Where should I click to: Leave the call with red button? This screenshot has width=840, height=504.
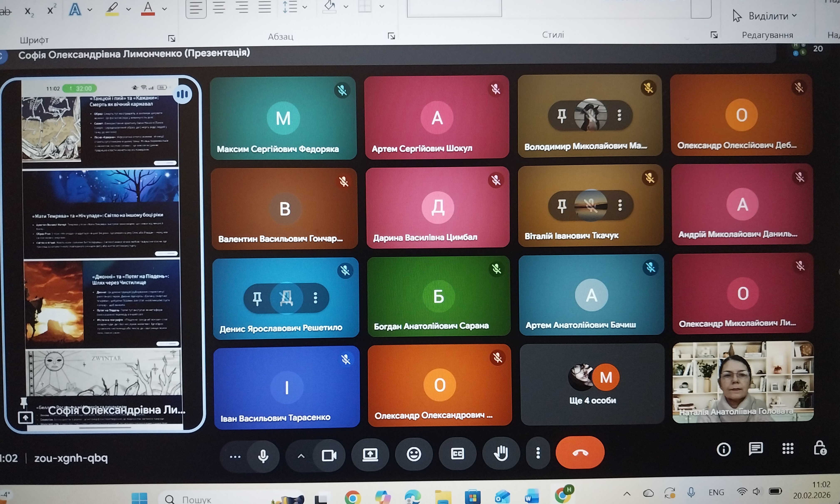pyautogui.click(x=580, y=453)
